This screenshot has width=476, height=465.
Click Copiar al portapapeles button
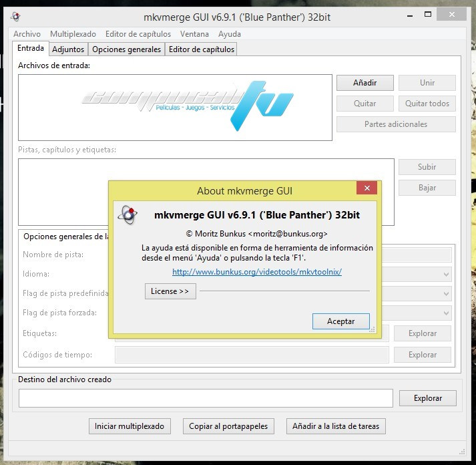[228, 426]
